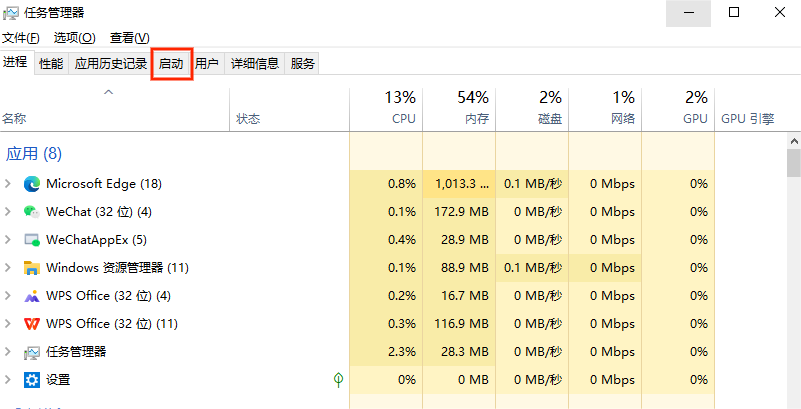The image size is (801, 409).
Task: Minimize the Task Manager window
Action: [688, 13]
